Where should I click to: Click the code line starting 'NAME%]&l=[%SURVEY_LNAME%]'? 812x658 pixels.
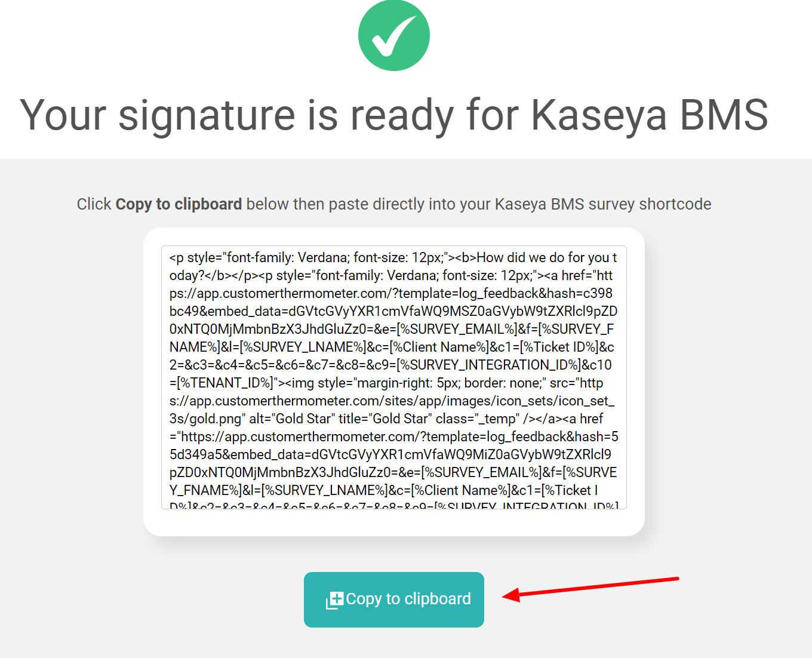pos(392,347)
